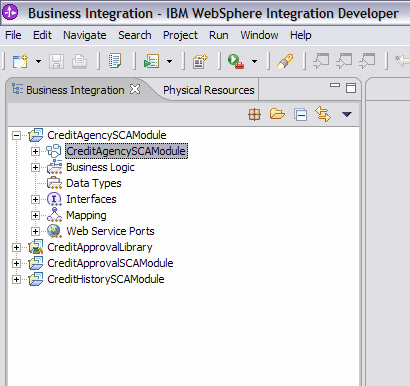Click the clipboard with sparkle toolbar icon

(200, 61)
